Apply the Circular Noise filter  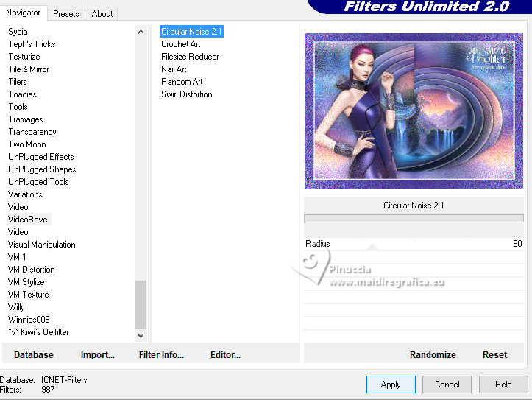(391, 385)
